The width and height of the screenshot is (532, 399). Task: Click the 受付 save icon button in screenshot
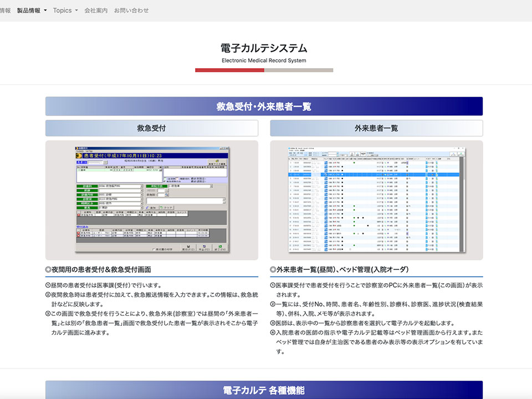[x=190, y=248]
